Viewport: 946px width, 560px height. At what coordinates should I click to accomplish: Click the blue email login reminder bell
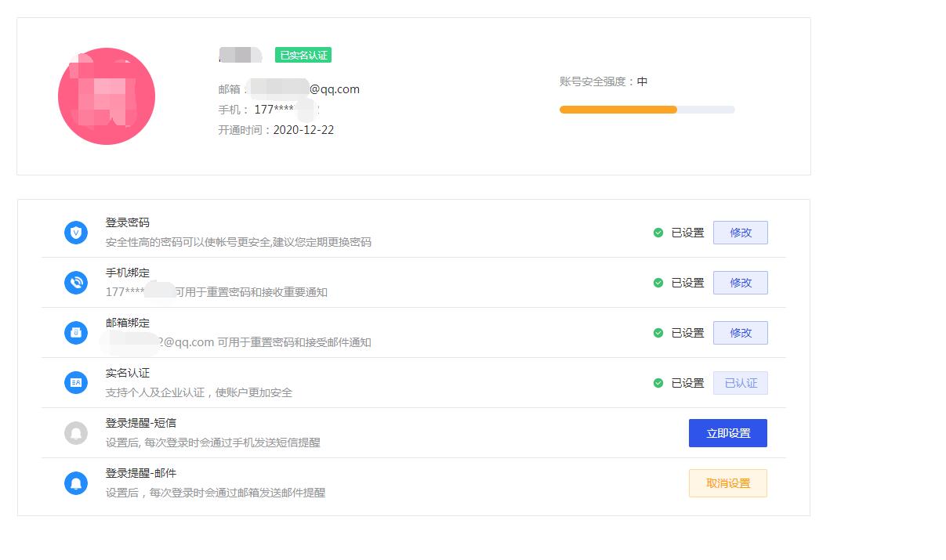pos(76,483)
